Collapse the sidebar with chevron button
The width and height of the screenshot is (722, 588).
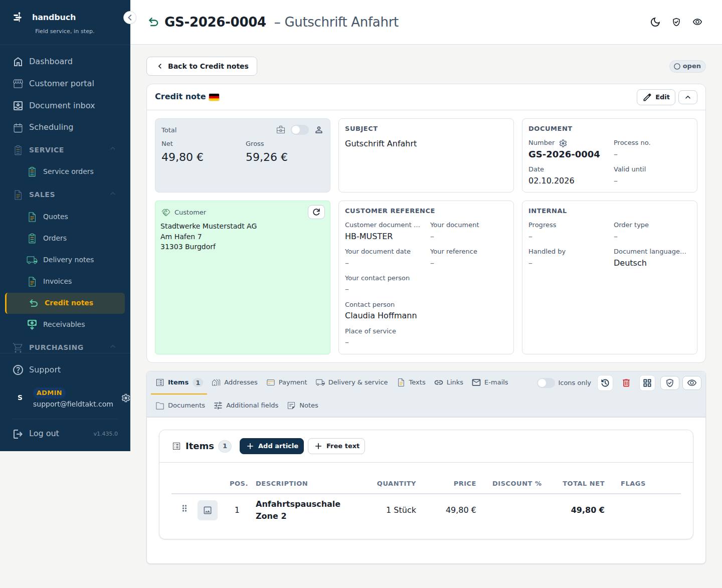point(129,18)
